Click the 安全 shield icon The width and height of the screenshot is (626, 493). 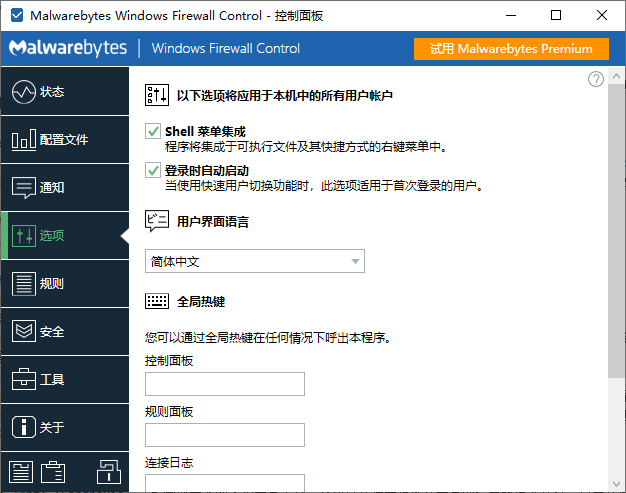(24, 331)
